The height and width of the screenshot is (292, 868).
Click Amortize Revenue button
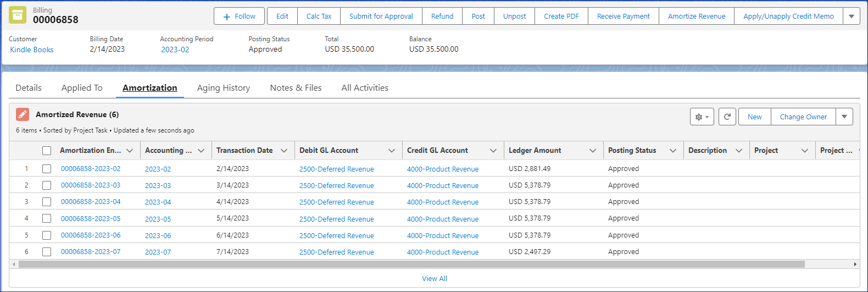697,16
